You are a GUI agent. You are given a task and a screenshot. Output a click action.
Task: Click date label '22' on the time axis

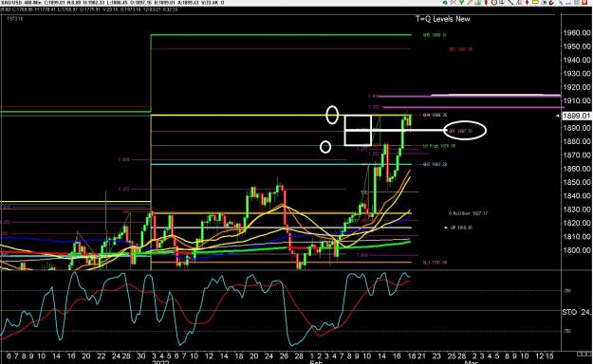[101, 356]
